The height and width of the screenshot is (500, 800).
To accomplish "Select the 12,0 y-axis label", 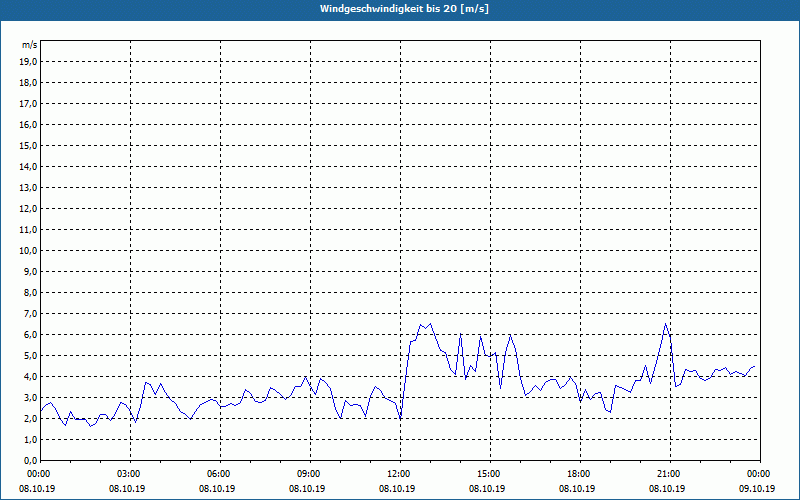I will [x=29, y=209].
